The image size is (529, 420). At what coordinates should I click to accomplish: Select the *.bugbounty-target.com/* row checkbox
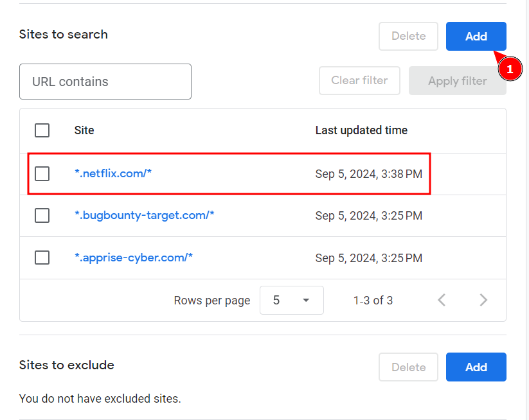(42, 216)
